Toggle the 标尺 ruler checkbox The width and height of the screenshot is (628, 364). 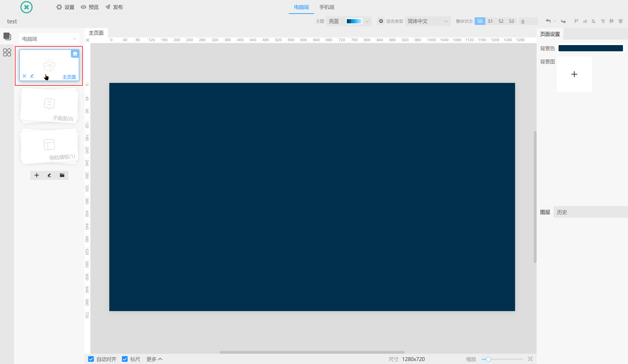click(125, 359)
